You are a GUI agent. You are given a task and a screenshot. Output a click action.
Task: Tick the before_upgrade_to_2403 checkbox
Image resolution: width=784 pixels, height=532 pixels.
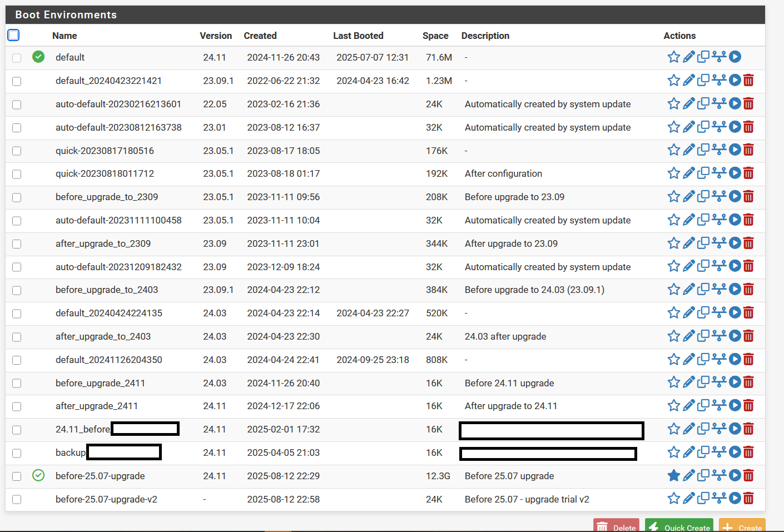pyautogui.click(x=17, y=290)
